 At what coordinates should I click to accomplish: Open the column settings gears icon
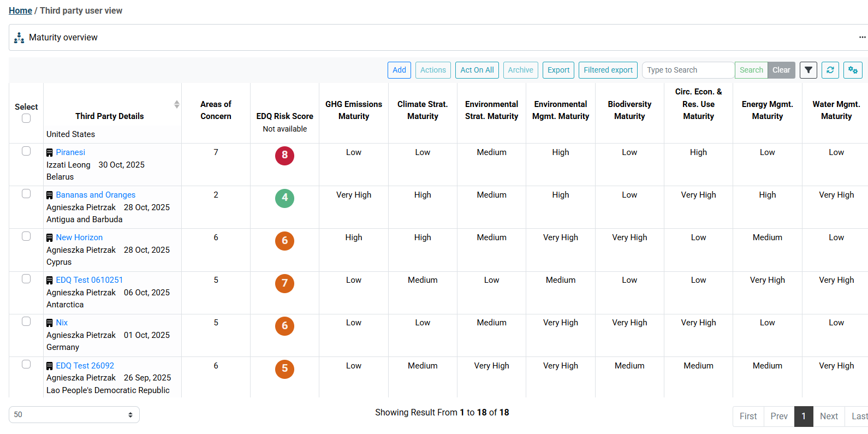point(853,70)
